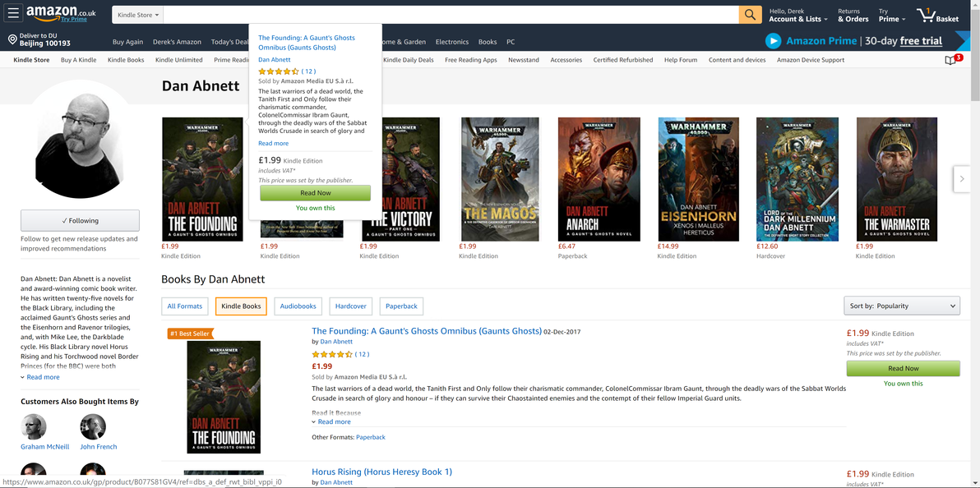Select the Kindle Books filter
The height and width of the screenshot is (488, 980).
(241, 306)
